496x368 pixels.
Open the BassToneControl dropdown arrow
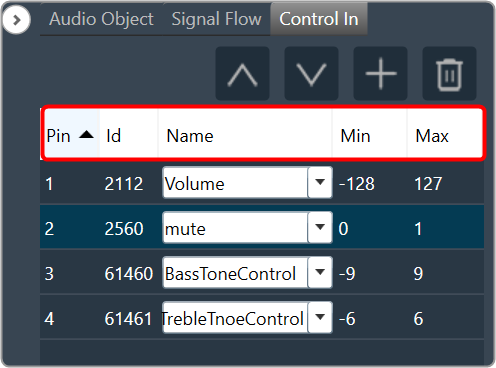[320, 272]
